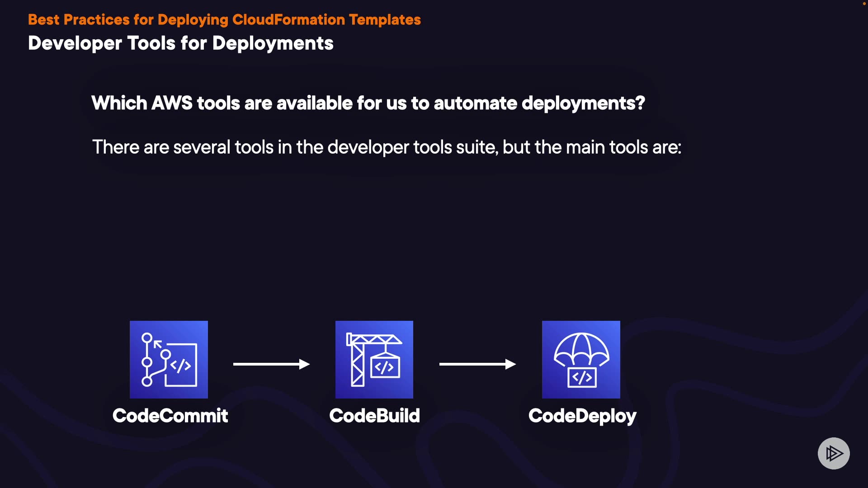
Task: Click the CodeDeploy parachute icon
Action: [581, 360]
